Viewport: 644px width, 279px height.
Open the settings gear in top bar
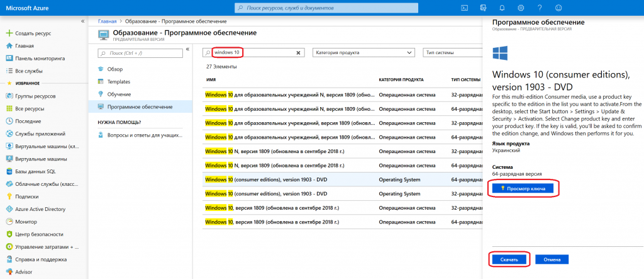(521, 8)
